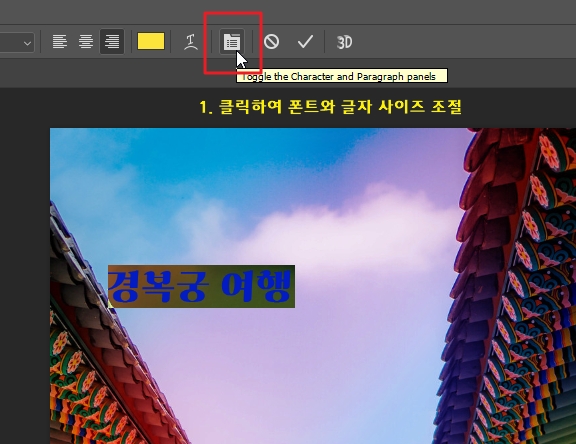This screenshot has height=444, width=576.
Task: Align text to the left
Action: (x=60, y=41)
